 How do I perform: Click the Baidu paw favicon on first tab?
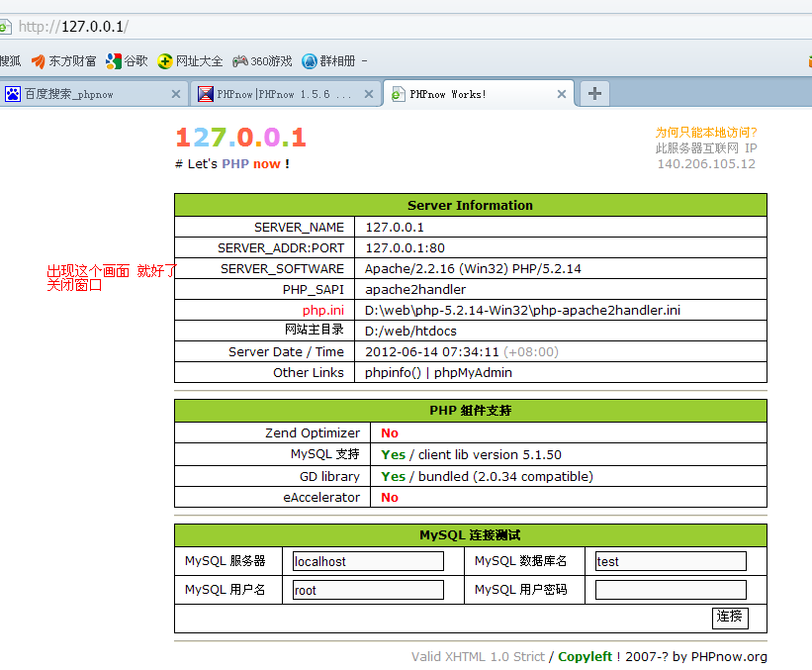pyautogui.click(x=13, y=94)
